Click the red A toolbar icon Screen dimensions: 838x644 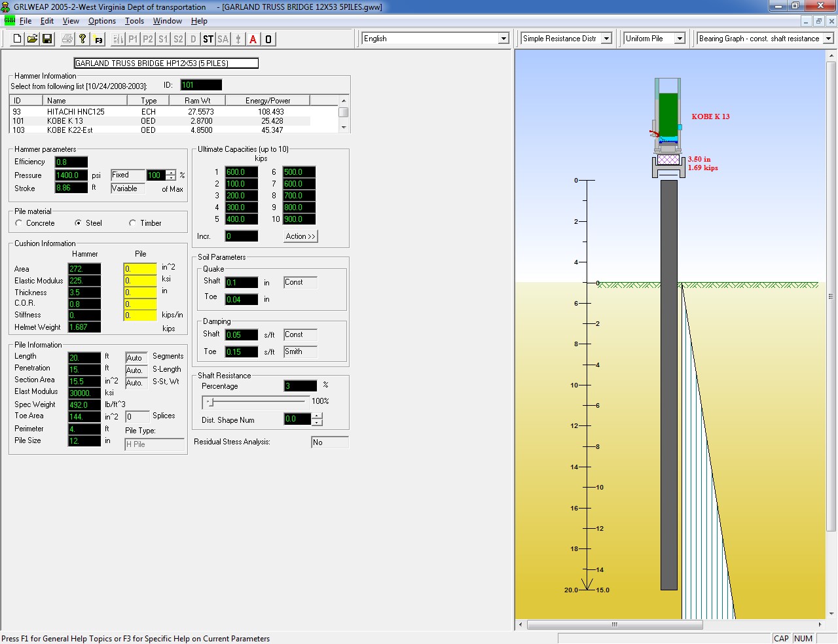pos(253,39)
